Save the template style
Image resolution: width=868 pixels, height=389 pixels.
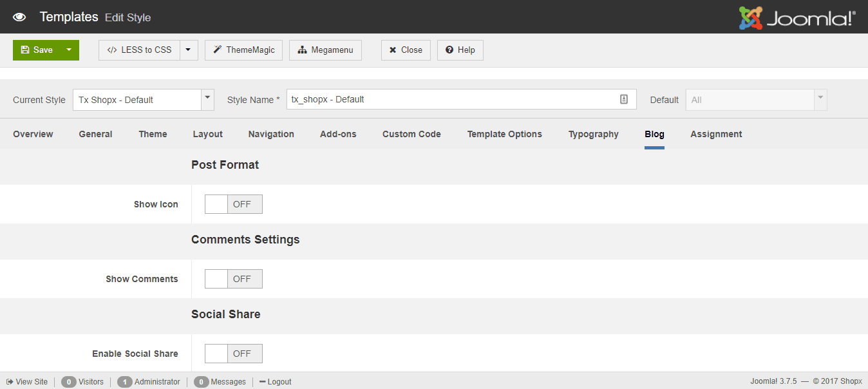tap(40, 50)
